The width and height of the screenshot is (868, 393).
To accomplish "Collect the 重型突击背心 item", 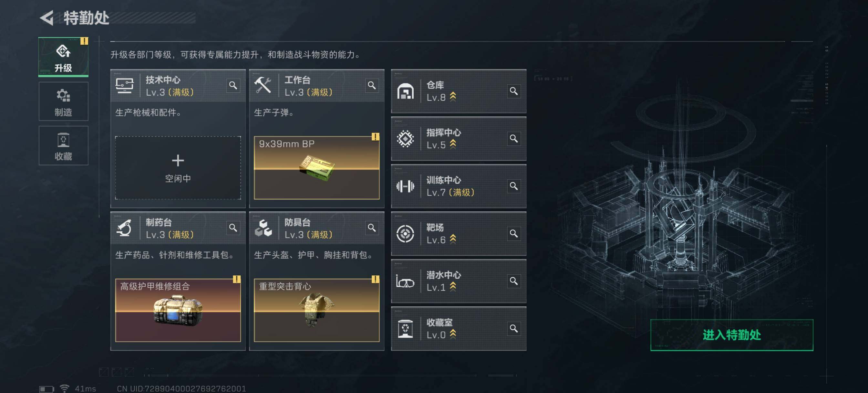I will (x=316, y=310).
